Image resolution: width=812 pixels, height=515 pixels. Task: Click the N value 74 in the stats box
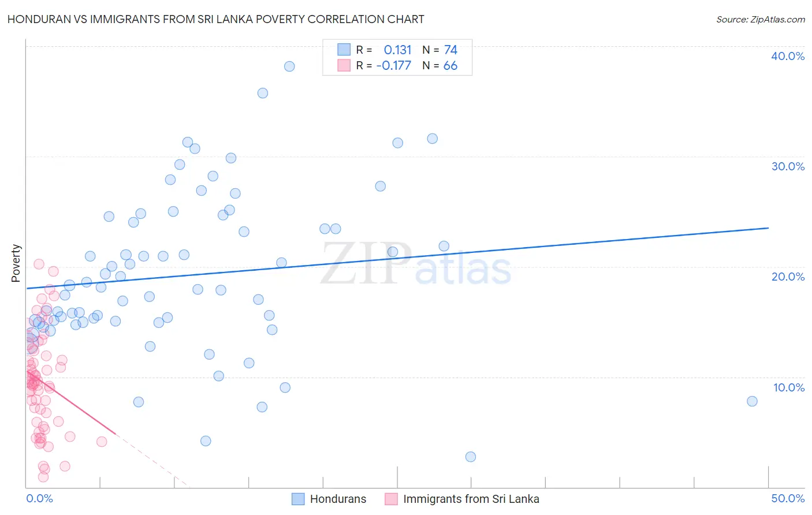pos(450,50)
